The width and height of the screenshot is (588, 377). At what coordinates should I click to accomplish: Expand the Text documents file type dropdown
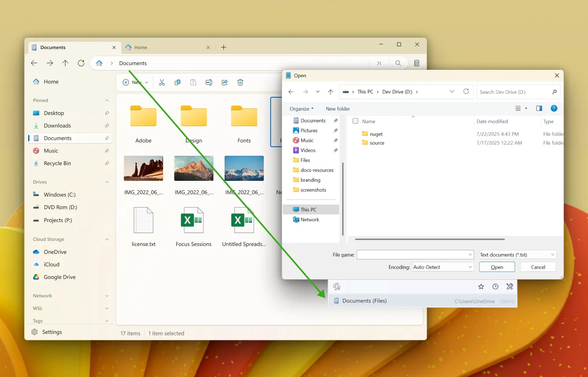point(552,255)
